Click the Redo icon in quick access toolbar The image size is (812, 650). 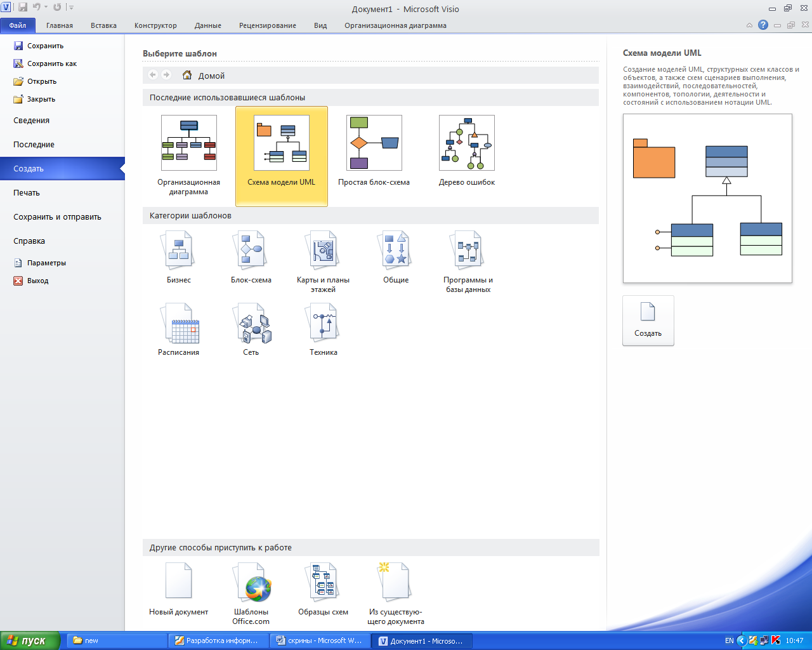(x=58, y=7)
